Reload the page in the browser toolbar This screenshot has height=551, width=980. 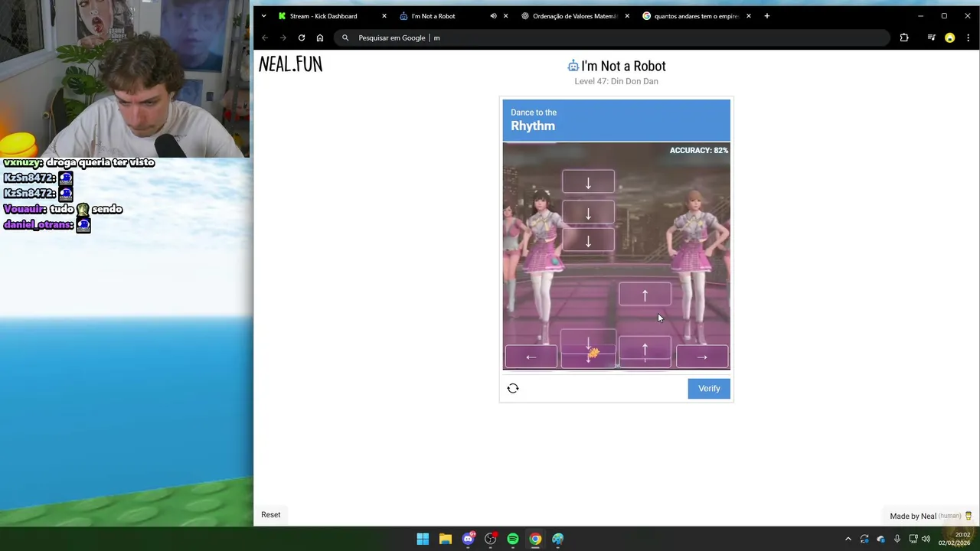point(302,37)
